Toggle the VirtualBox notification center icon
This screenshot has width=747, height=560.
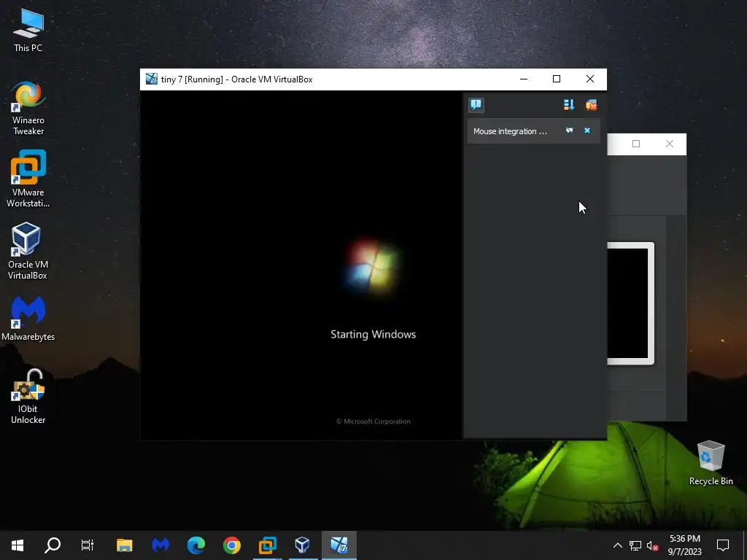tap(476, 105)
